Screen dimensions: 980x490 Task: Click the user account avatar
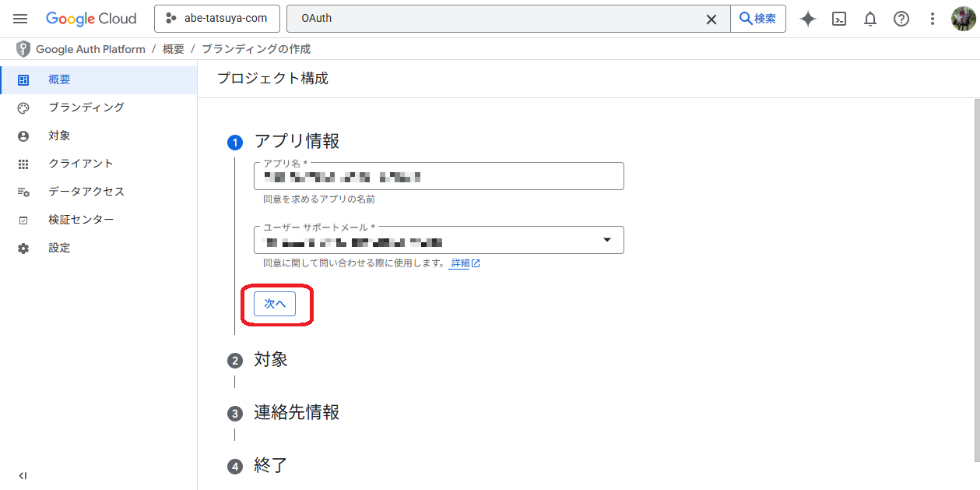[963, 19]
